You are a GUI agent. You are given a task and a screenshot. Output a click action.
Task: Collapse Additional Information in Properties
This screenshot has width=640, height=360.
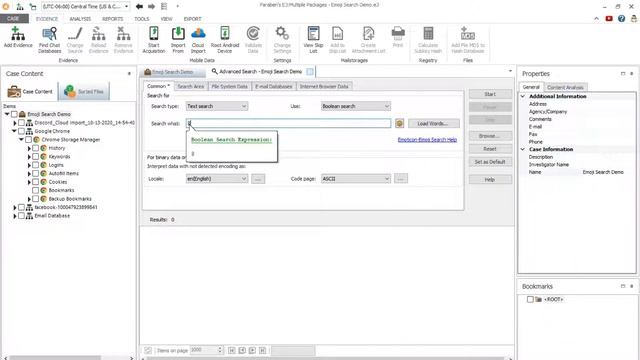[x=523, y=96]
